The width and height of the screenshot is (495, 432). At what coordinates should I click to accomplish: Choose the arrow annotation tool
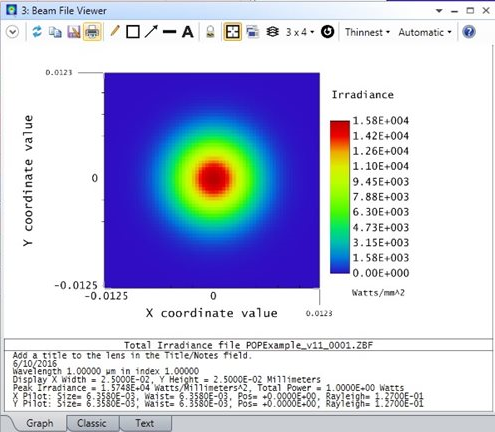click(151, 32)
